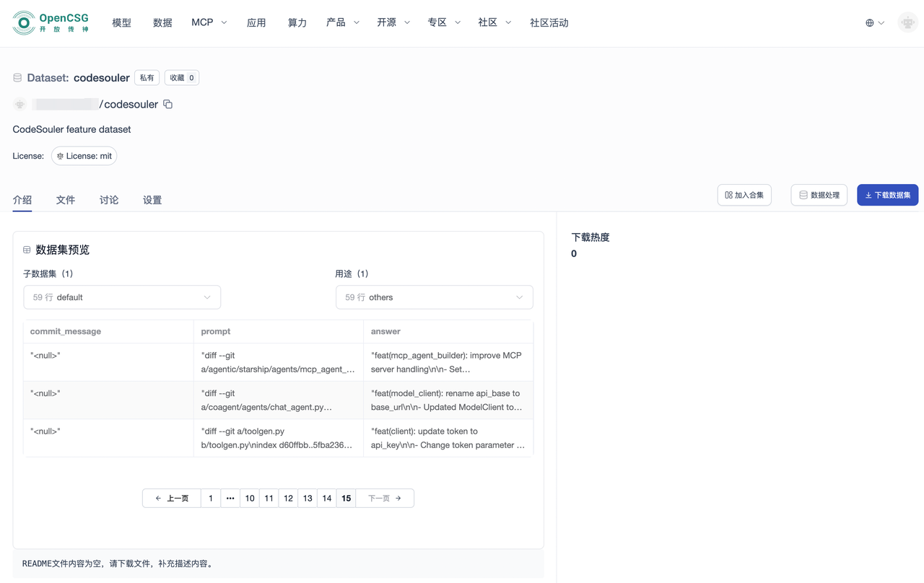Image resolution: width=924 pixels, height=583 pixels.
Task: Click the 下载热度 counter showing 0
Action: [573, 253]
